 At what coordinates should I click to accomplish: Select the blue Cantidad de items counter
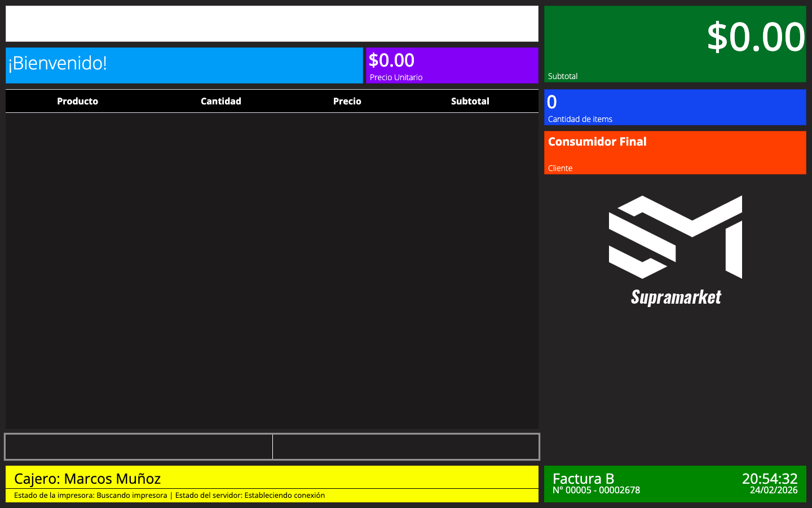(x=674, y=107)
